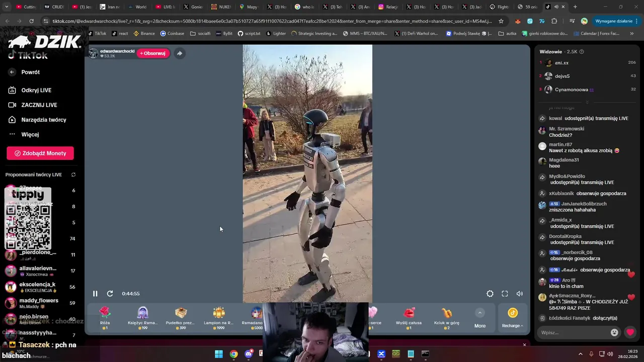Mute the stream volume speaker icon
Viewport: 644px width, 362px height.
tap(520, 294)
